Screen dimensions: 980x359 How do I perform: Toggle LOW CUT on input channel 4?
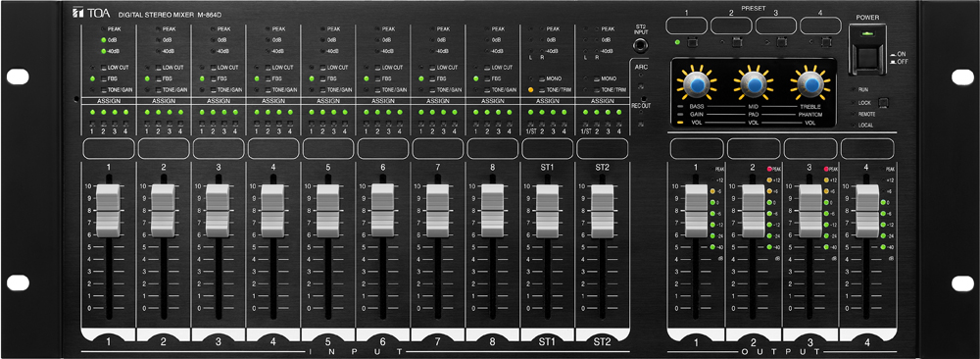[268, 67]
